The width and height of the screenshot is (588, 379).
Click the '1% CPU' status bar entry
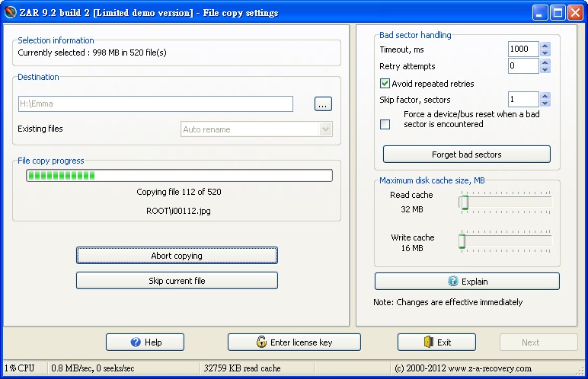20,368
